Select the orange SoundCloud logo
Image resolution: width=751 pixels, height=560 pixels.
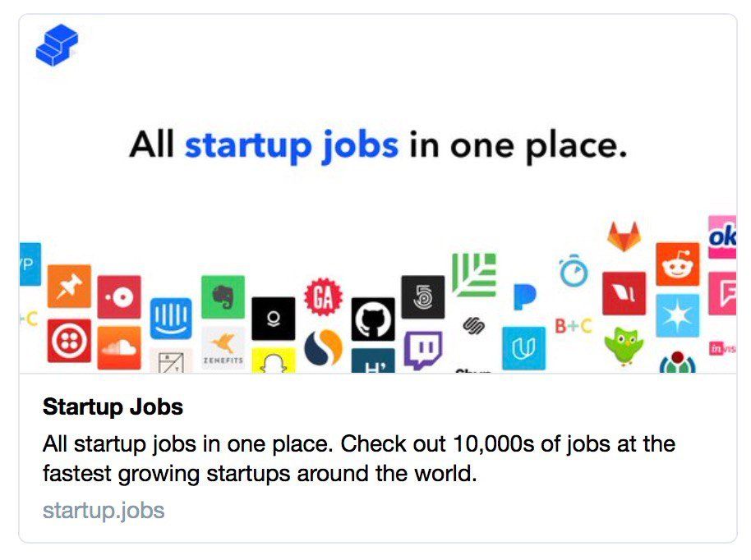119,348
